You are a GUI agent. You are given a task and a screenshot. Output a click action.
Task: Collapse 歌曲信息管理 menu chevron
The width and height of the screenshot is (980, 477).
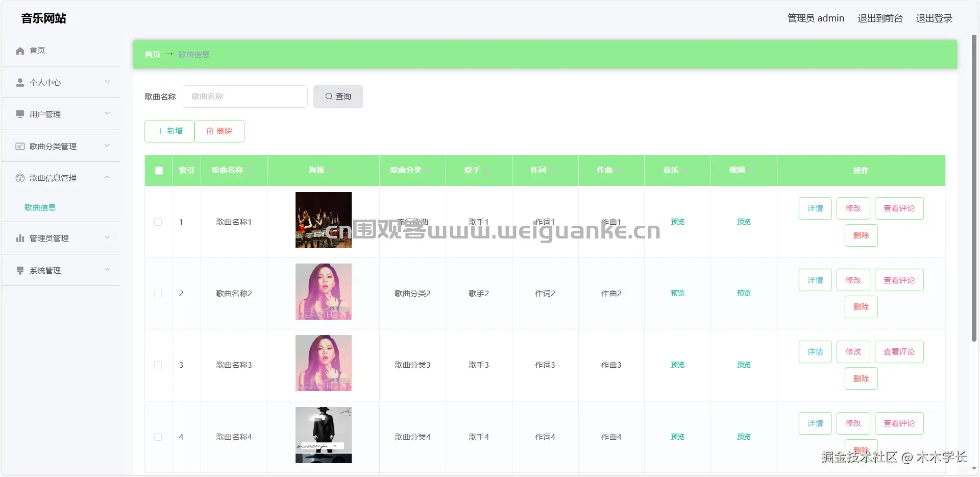coord(107,177)
